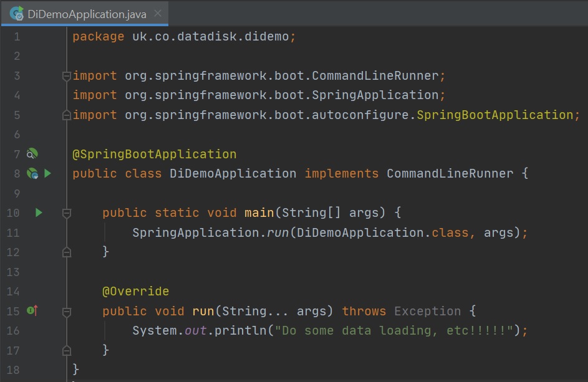Viewport: 588px width, 382px height.
Task: Collapse the import block at line 3
Action: click(66, 76)
